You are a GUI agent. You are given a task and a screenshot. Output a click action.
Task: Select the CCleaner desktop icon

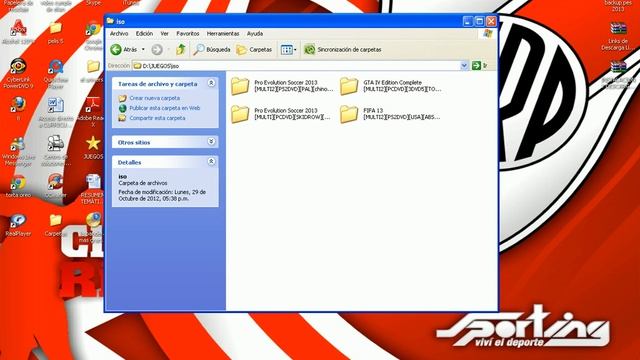(56, 186)
